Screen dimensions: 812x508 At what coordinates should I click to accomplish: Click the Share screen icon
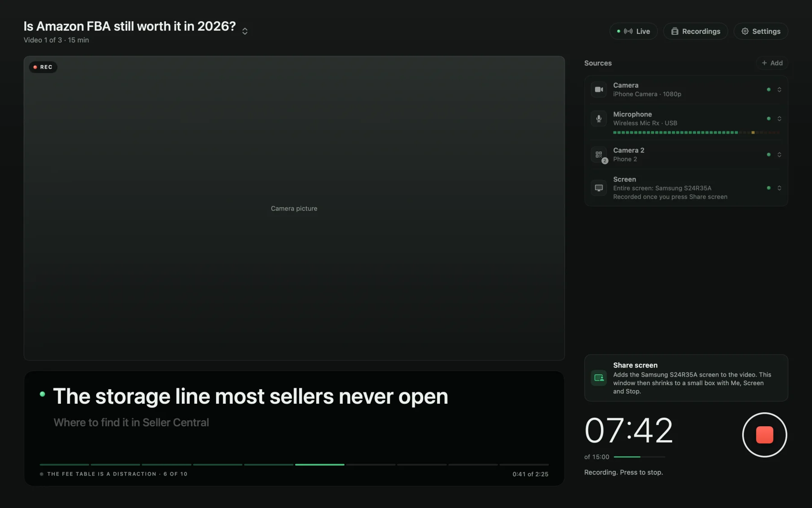point(599,378)
